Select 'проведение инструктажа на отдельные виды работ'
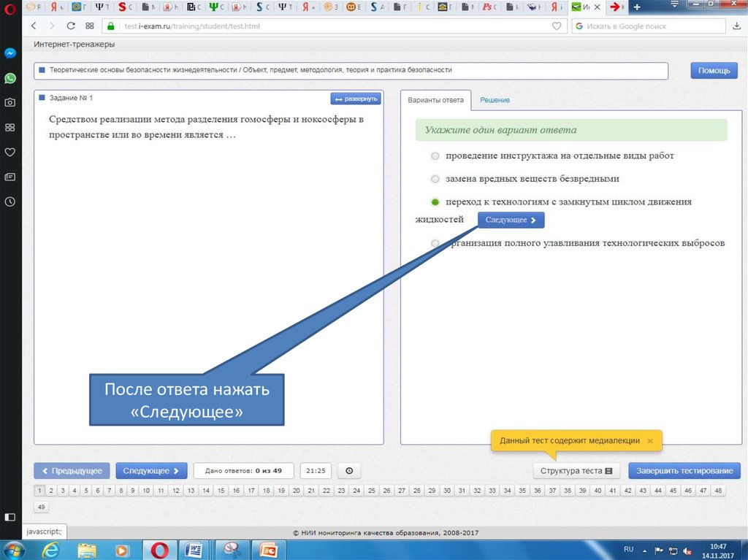The image size is (748, 560). pyautogui.click(x=435, y=156)
